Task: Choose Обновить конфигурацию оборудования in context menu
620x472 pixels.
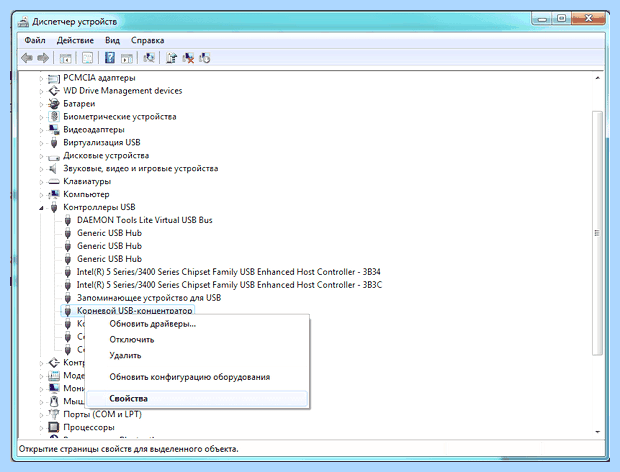Action: tap(197, 377)
